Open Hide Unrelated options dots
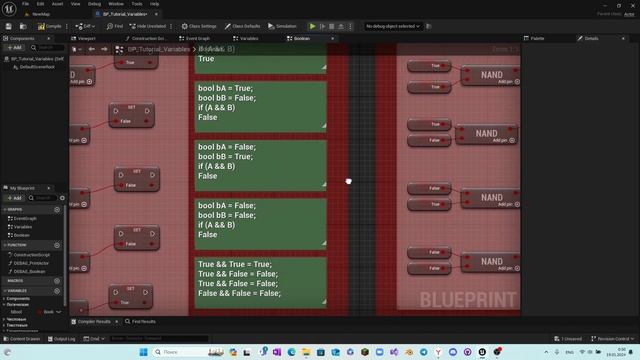Image resolution: width=640 pixels, height=360 pixels. point(171,26)
